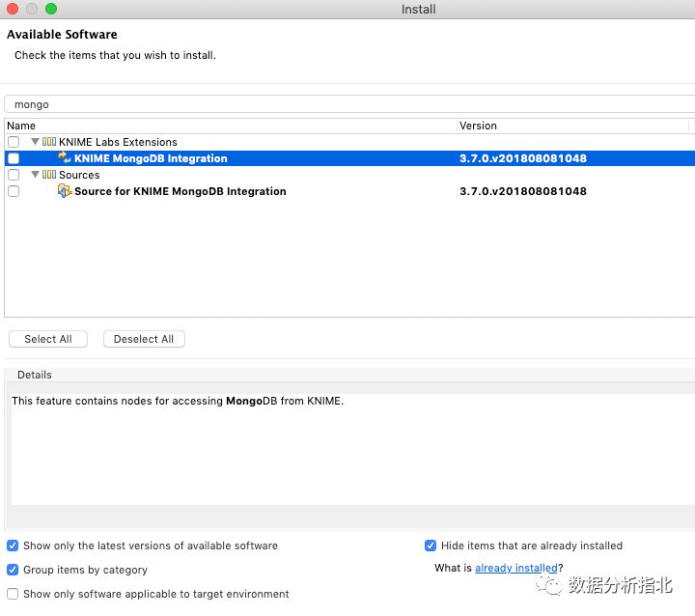The height and width of the screenshot is (616, 695).
Task: Open the already installed link
Action: 515,568
